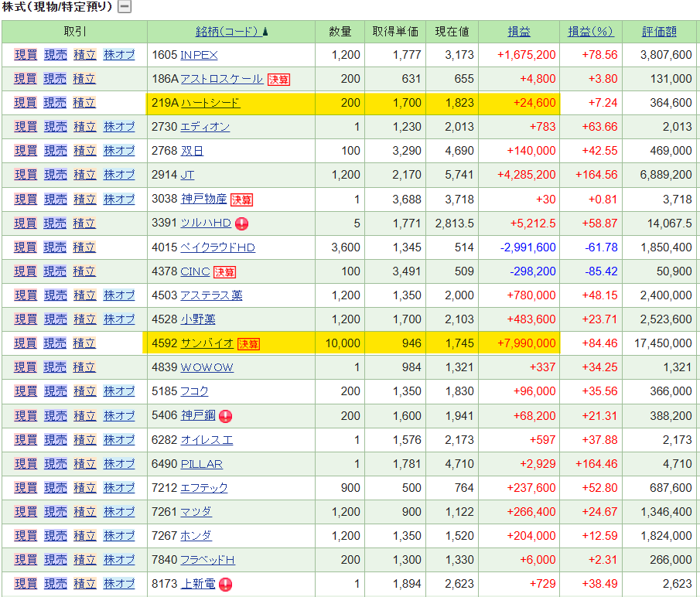700x597 pixels.
Task: Select 積立 in the ホンダ row
Action: click(x=84, y=536)
